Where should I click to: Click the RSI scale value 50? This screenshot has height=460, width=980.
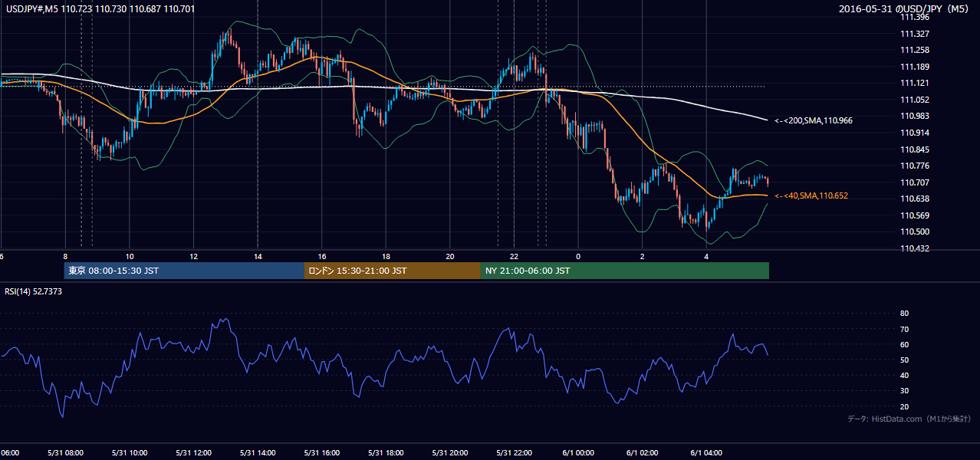904,360
